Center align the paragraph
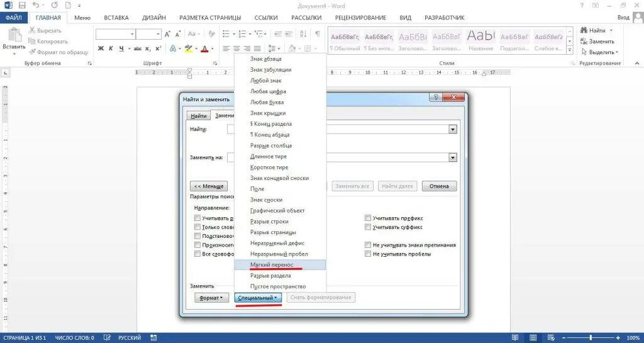Screen dimensions: 644x343 click(x=236, y=48)
